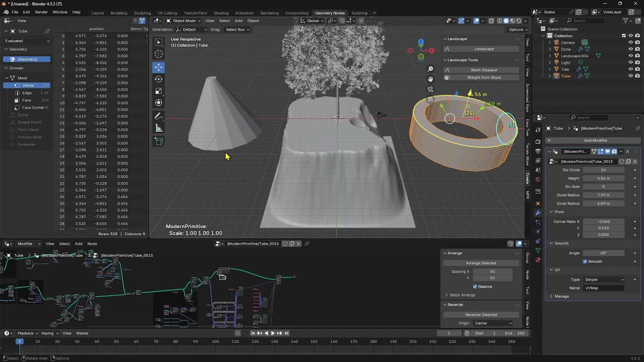
Task: Open the UV Type dropdown
Action: [604, 280]
